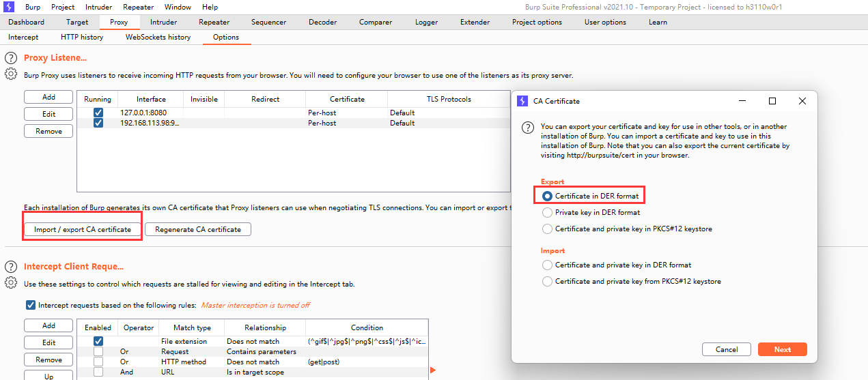Click the Burp icon in dialog title bar
The width and height of the screenshot is (868, 380).
point(522,101)
